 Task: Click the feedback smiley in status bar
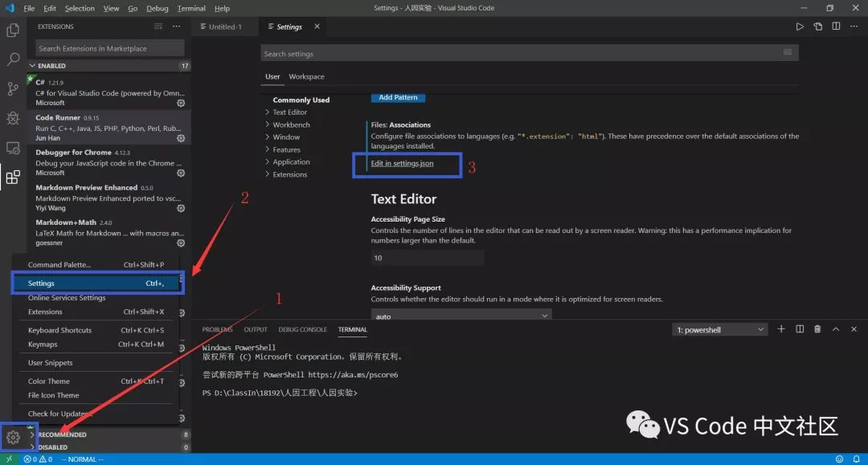[x=839, y=459]
